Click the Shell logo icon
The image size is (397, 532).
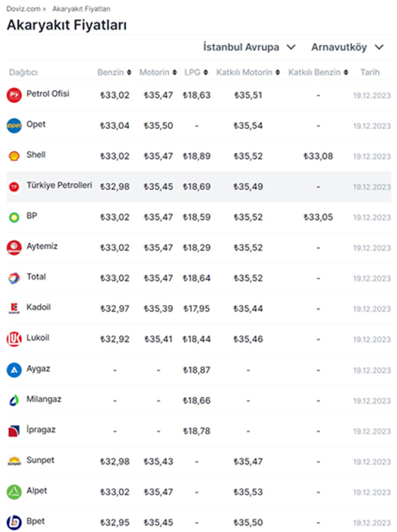[x=14, y=156]
